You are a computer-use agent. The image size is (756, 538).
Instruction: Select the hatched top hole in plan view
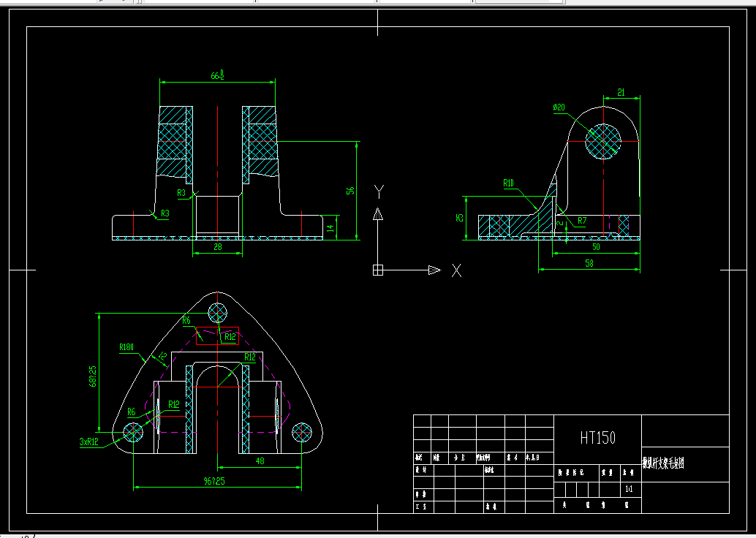tap(217, 313)
